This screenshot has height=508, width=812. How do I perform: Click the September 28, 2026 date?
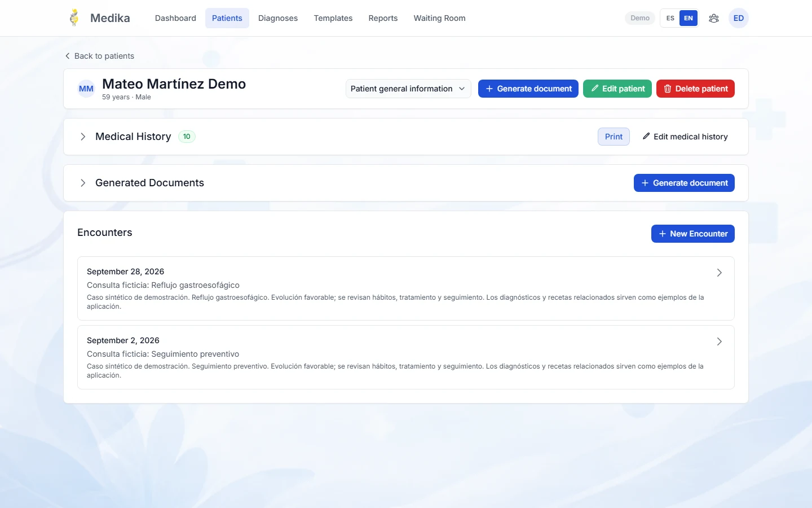(x=125, y=271)
